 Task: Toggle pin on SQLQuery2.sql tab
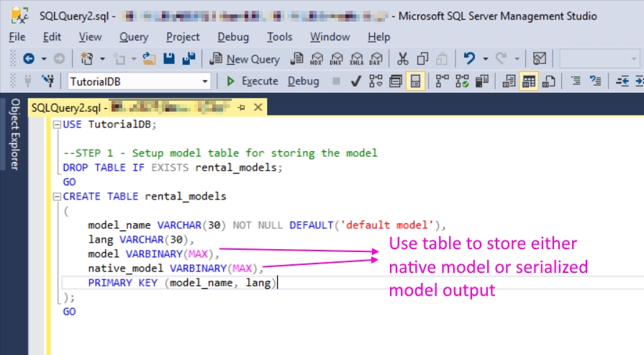[241, 107]
